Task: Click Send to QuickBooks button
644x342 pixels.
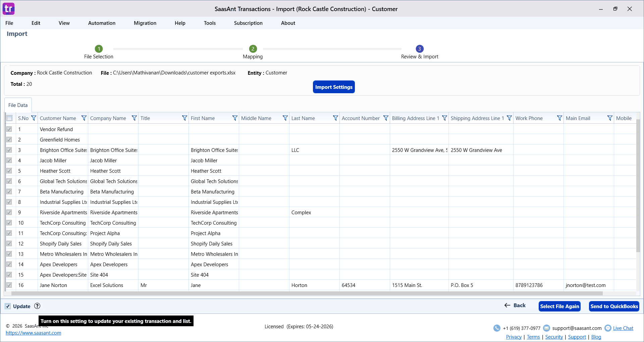Action: coord(614,306)
